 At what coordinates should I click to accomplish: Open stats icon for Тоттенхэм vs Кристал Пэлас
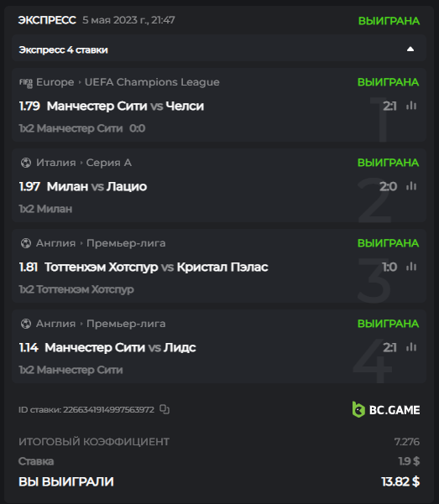(411, 267)
